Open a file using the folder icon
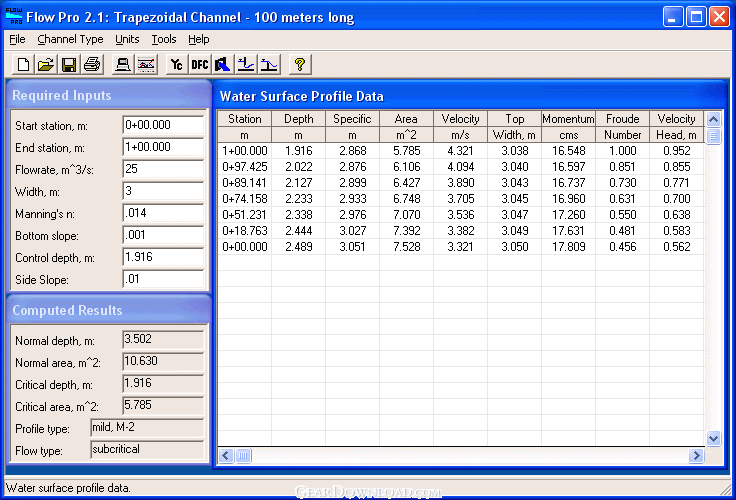This screenshot has height=500, width=736. coord(46,65)
